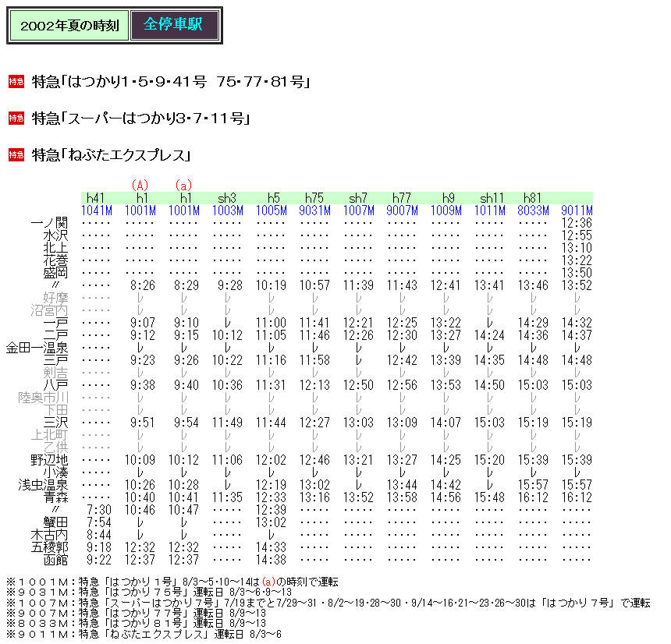Open 特急「スーパーはつかり3・7・11号」 heading
Viewport: 671px width, 644px height.
pos(140,118)
